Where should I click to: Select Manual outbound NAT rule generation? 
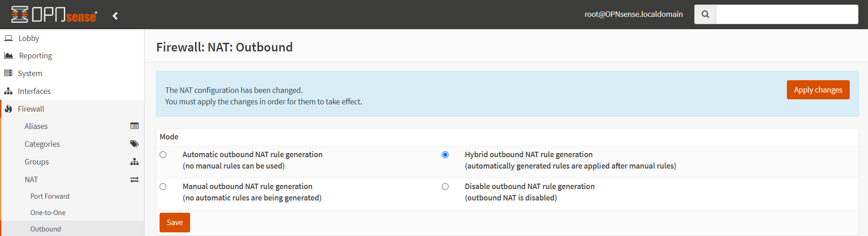click(x=163, y=187)
